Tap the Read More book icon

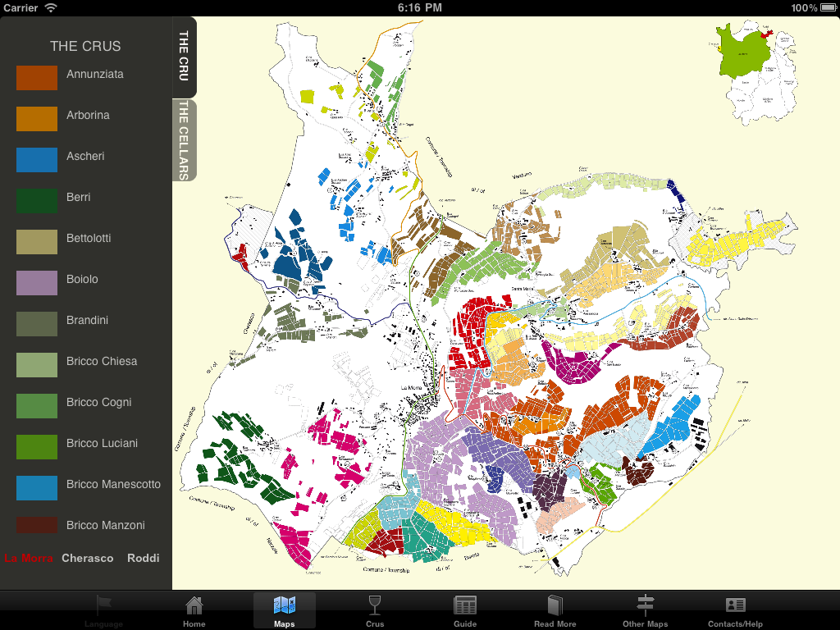point(555,606)
